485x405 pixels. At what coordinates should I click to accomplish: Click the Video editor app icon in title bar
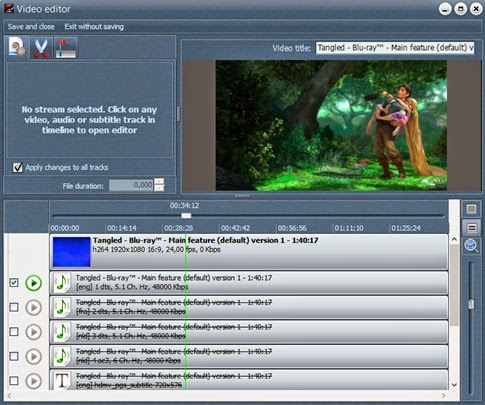[9, 8]
